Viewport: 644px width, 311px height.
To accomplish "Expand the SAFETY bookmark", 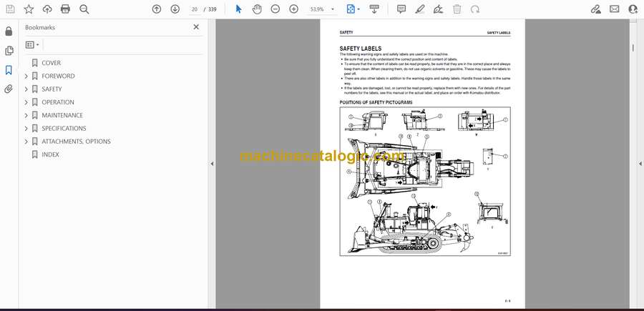I will tap(26, 89).
